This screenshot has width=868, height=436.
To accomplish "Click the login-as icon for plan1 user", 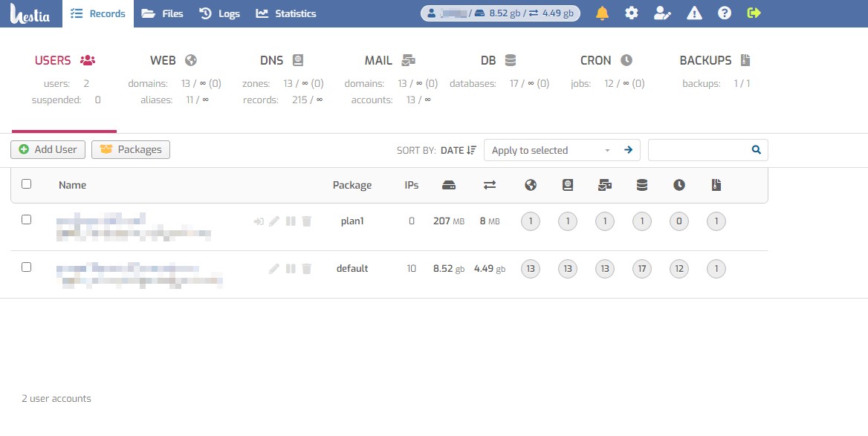I will (259, 221).
